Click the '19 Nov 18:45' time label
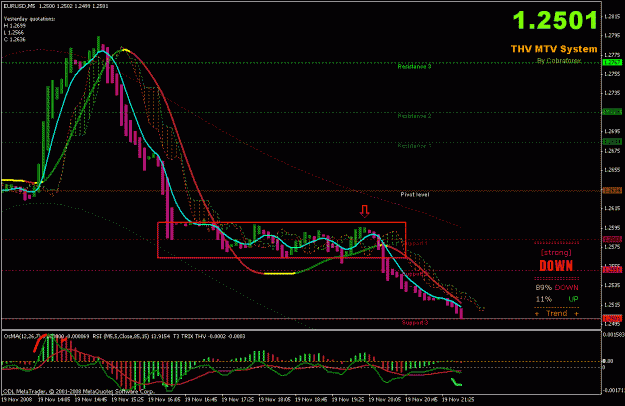Viewport: 625px width, 406px height. click(x=311, y=399)
